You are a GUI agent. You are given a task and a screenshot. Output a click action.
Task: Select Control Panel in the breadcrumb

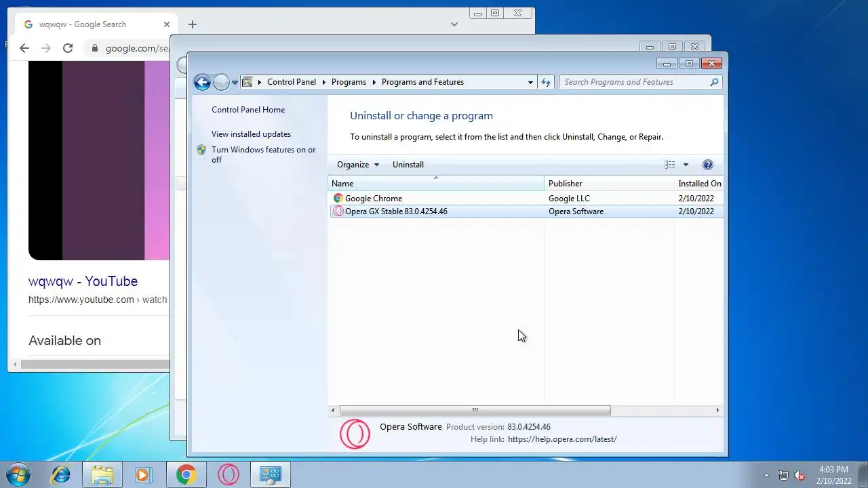(292, 82)
